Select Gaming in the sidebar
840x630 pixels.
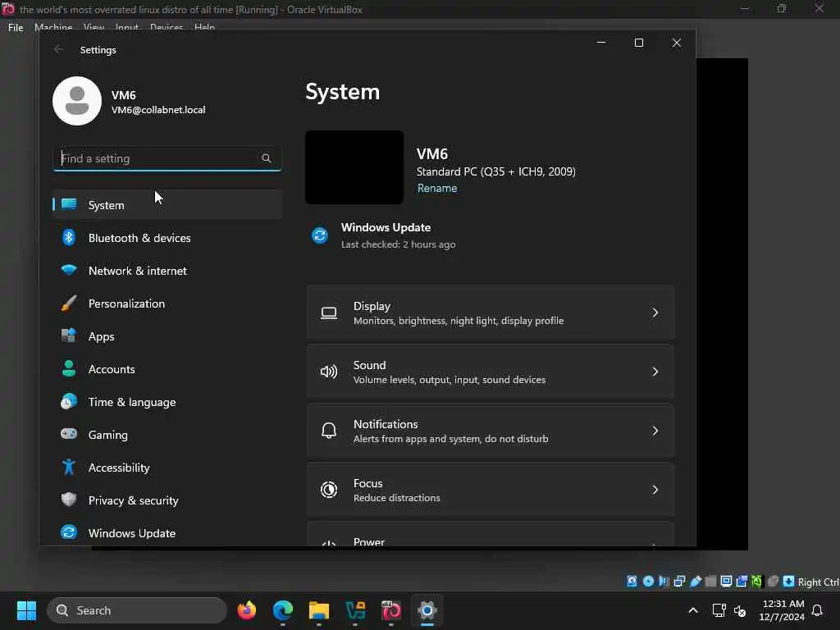coord(167,435)
